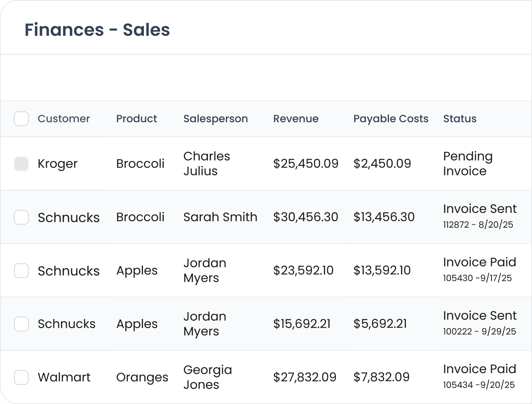Open invoice 105430 dated 9/17/25
This screenshot has height=404, width=532.
point(477,278)
